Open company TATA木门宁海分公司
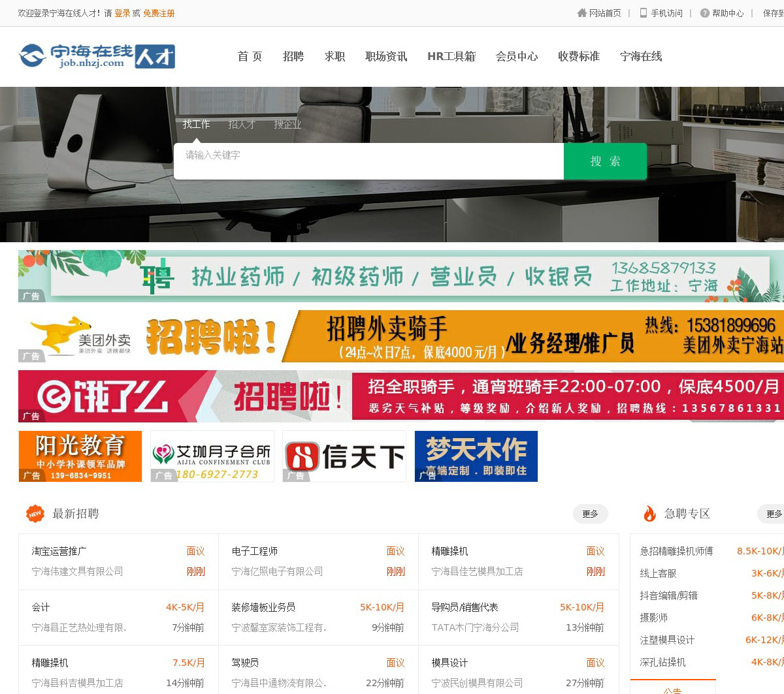 click(475, 627)
